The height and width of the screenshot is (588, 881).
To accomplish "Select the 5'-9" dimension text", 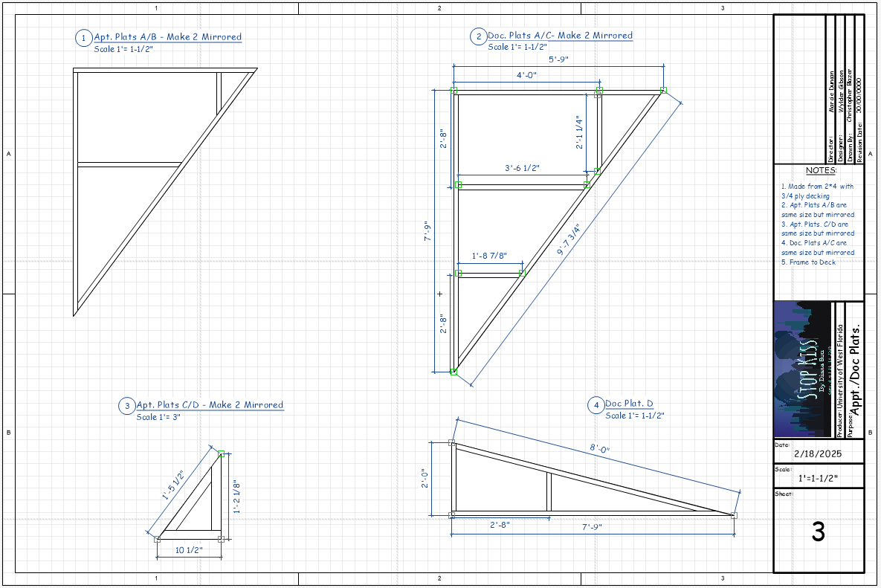I will click(x=558, y=59).
